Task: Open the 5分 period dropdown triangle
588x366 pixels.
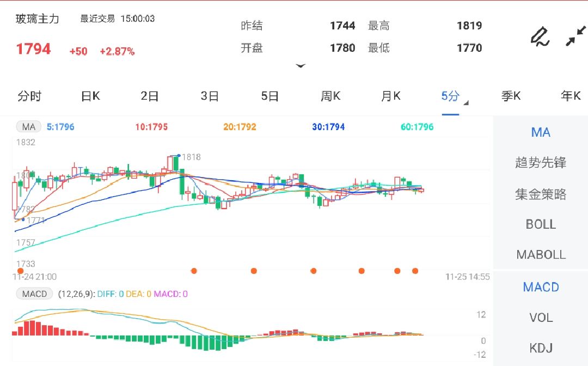Action: [x=466, y=101]
